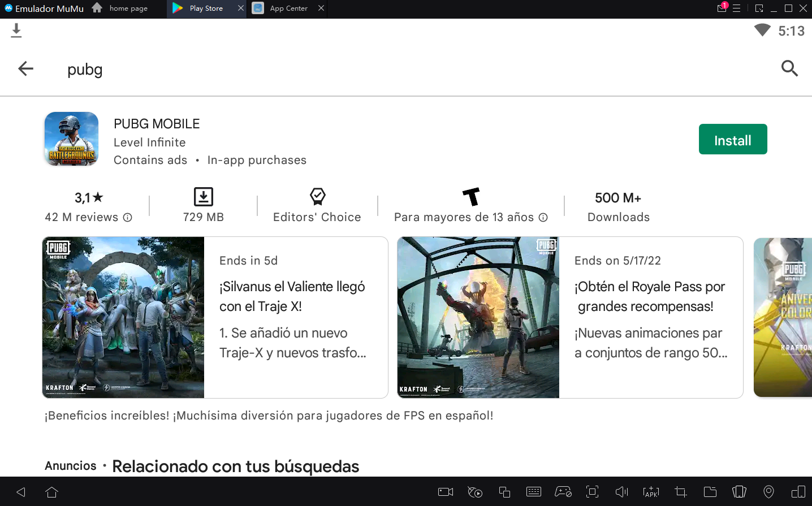
Task: Open search with the magnifier icon
Action: click(x=789, y=69)
